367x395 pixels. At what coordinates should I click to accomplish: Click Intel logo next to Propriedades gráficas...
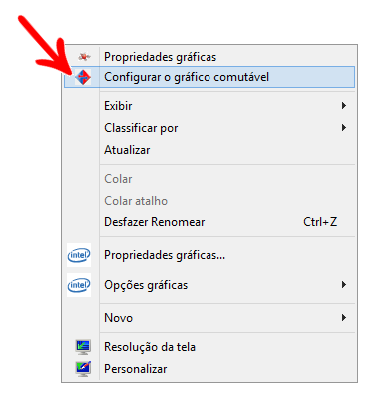pyautogui.click(x=79, y=255)
